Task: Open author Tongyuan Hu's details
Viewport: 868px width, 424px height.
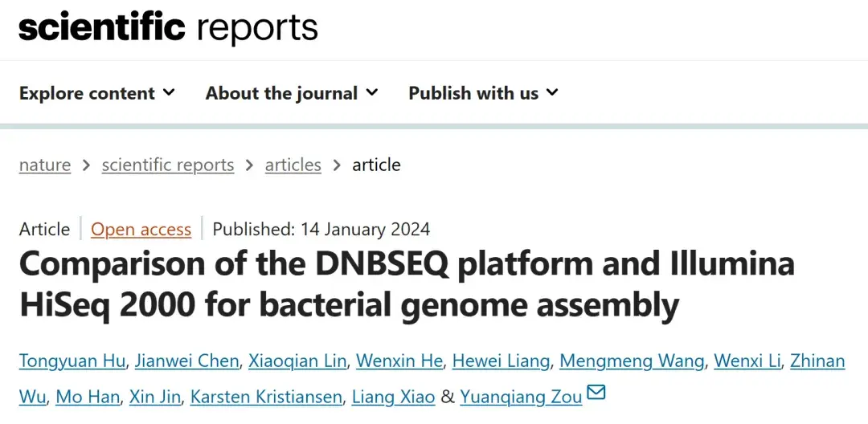Action: pyautogui.click(x=72, y=361)
